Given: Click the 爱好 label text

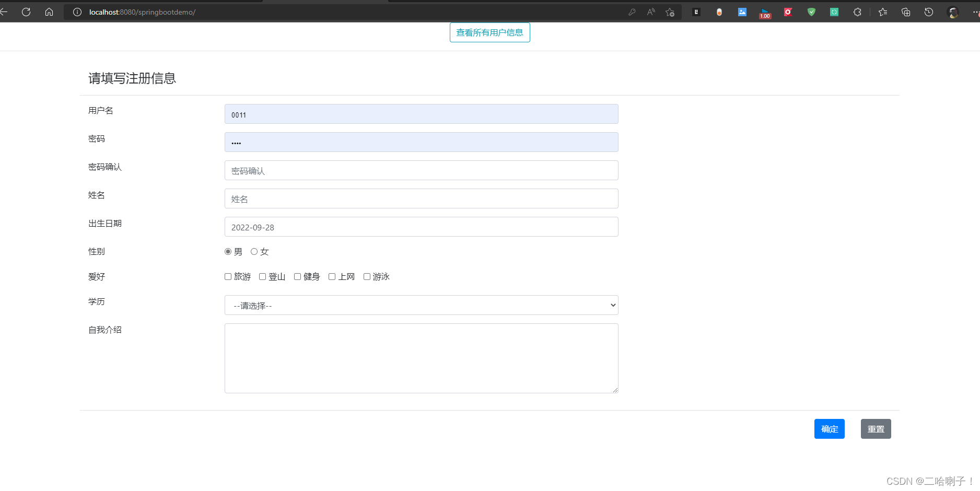Looking at the screenshot, I should pos(97,277).
